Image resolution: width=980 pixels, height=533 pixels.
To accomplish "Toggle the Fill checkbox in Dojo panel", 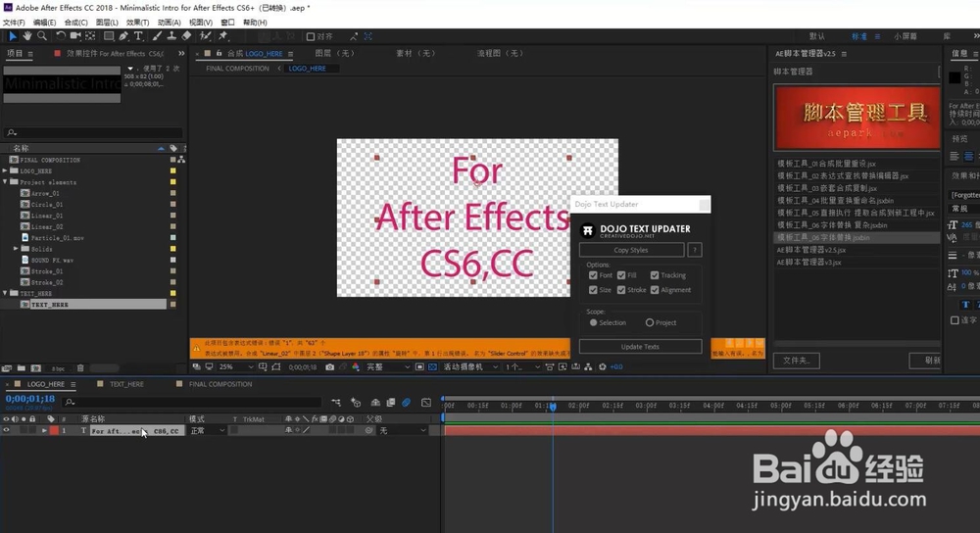I will point(621,275).
